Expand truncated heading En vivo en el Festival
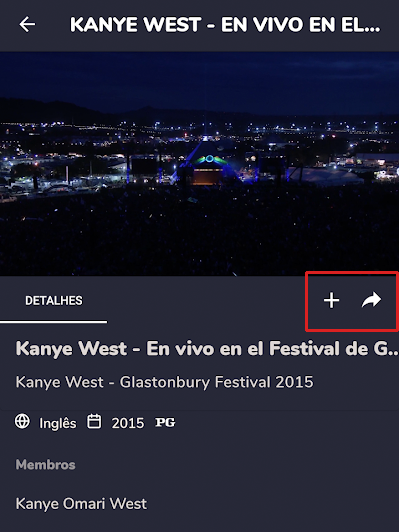 207,349
